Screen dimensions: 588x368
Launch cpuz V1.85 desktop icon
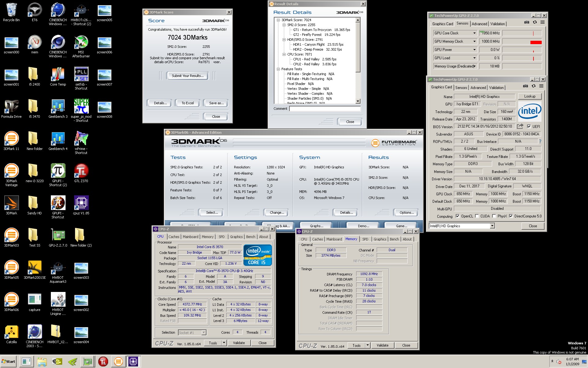pyautogui.click(x=81, y=205)
